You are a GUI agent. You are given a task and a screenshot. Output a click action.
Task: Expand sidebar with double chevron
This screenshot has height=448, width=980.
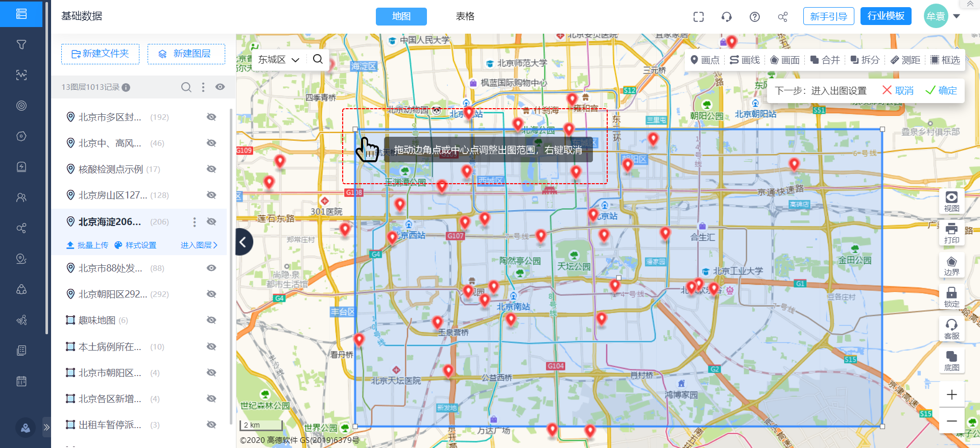tap(46, 427)
